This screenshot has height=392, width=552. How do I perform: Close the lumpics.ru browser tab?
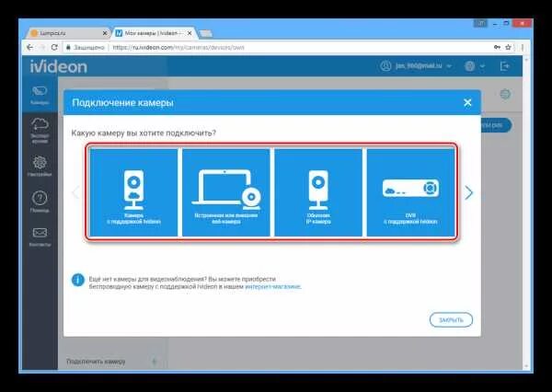[105, 33]
